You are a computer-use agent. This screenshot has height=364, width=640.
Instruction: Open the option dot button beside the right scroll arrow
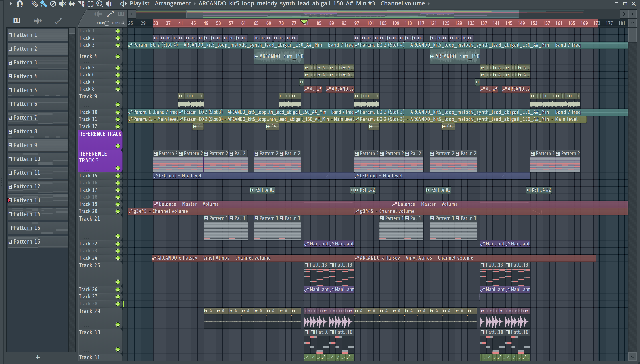(633, 14)
